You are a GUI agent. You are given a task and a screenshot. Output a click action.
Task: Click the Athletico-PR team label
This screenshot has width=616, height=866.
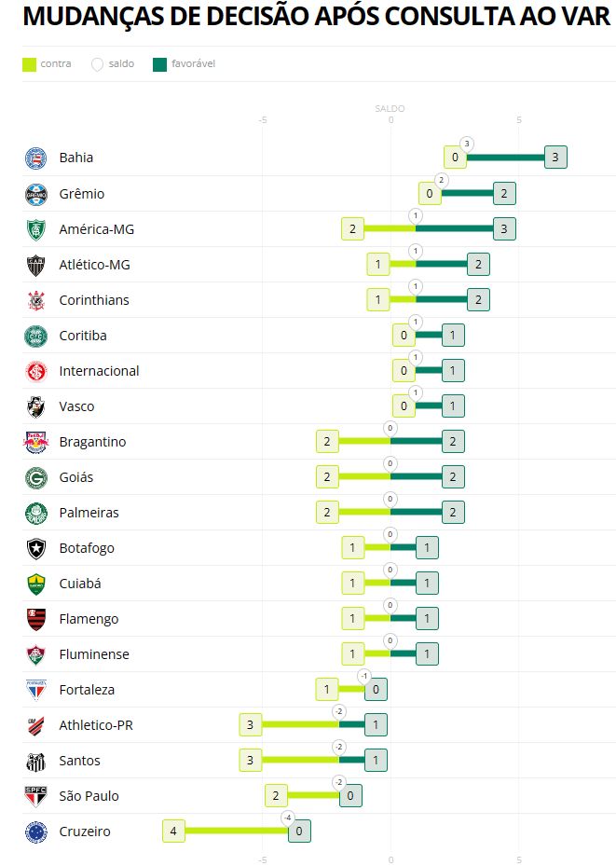pyautogui.click(x=96, y=725)
